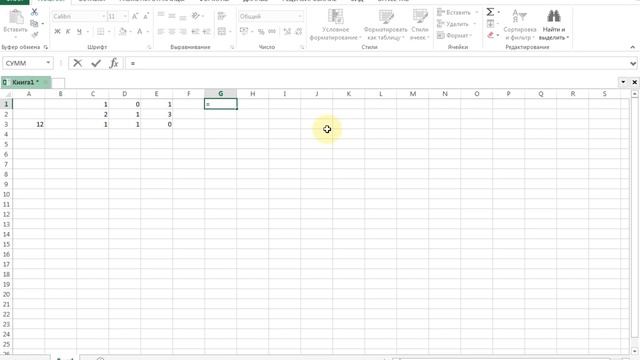The image size is (640, 360).
Task: Open Найти и выделить binoculars menu
Action: click(x=553, y=24)
